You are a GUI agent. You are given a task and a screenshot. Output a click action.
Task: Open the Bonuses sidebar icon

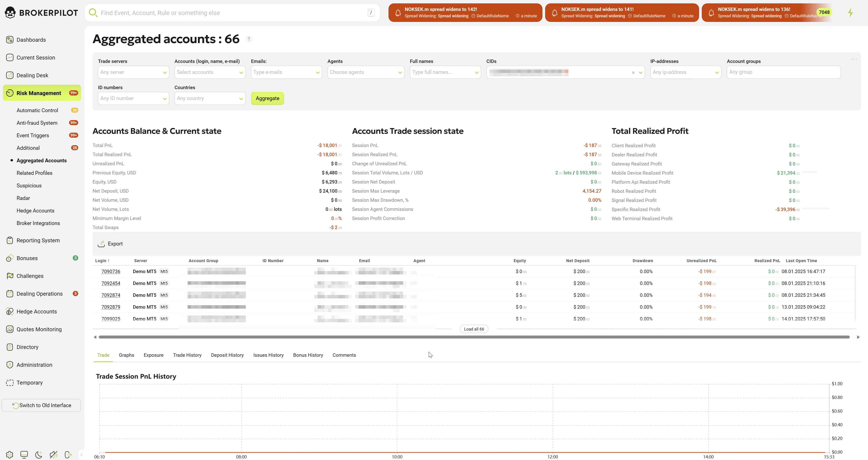click(x=10, y=258)
